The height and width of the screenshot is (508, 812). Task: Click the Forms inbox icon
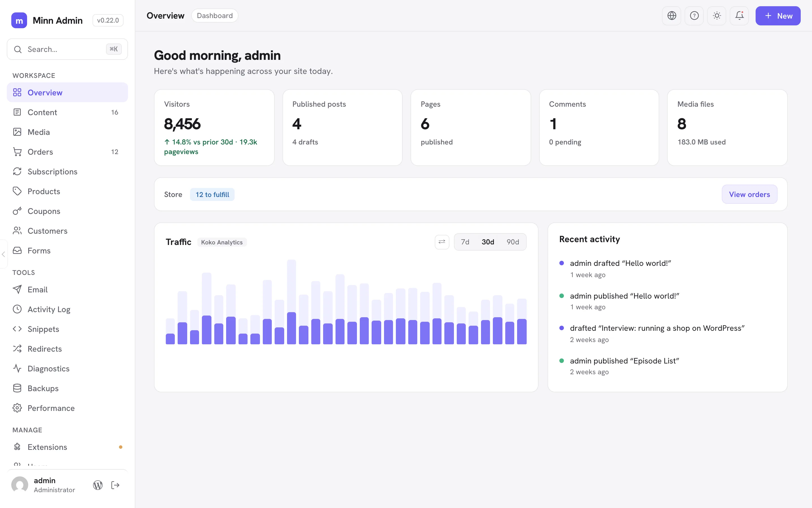click(17, 251)
